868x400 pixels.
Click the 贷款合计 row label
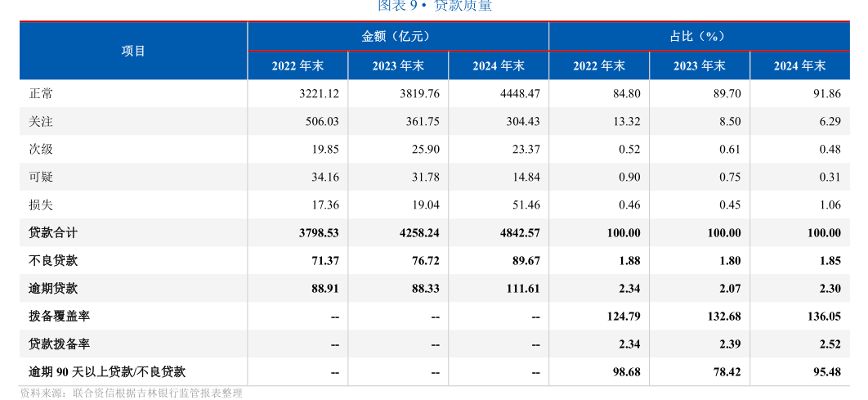[x=53, y=233]
